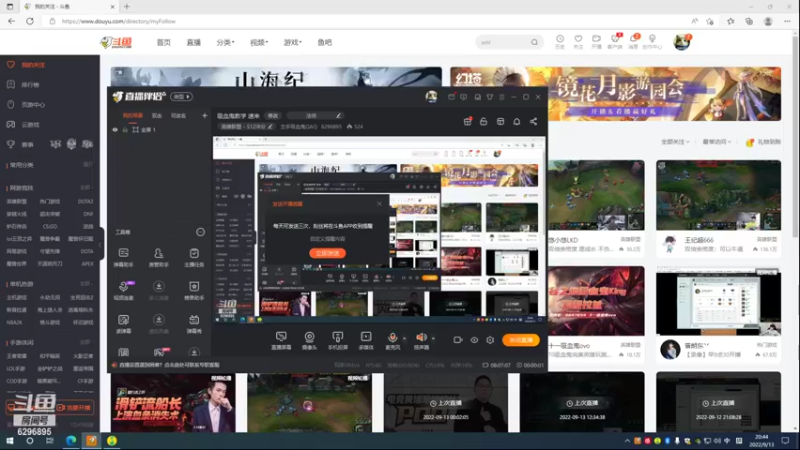The image size is (800, 450).
Task: Click the notification bell in the streaming app
Action: [x=517, y=121]
